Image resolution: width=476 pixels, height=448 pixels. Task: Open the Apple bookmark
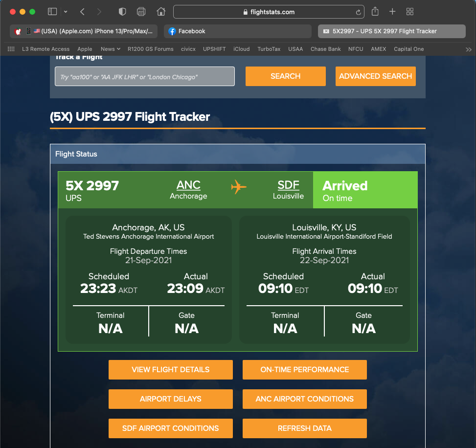[85, 49]
